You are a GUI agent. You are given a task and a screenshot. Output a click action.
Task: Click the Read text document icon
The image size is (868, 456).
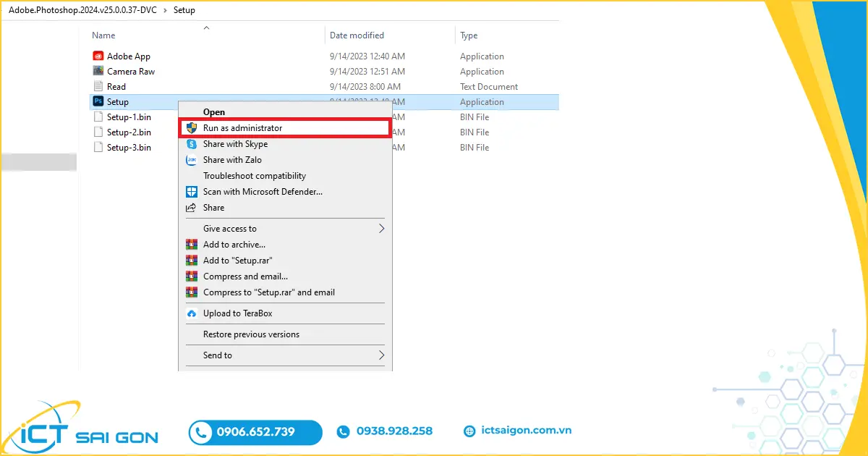(x=98, y=87)
